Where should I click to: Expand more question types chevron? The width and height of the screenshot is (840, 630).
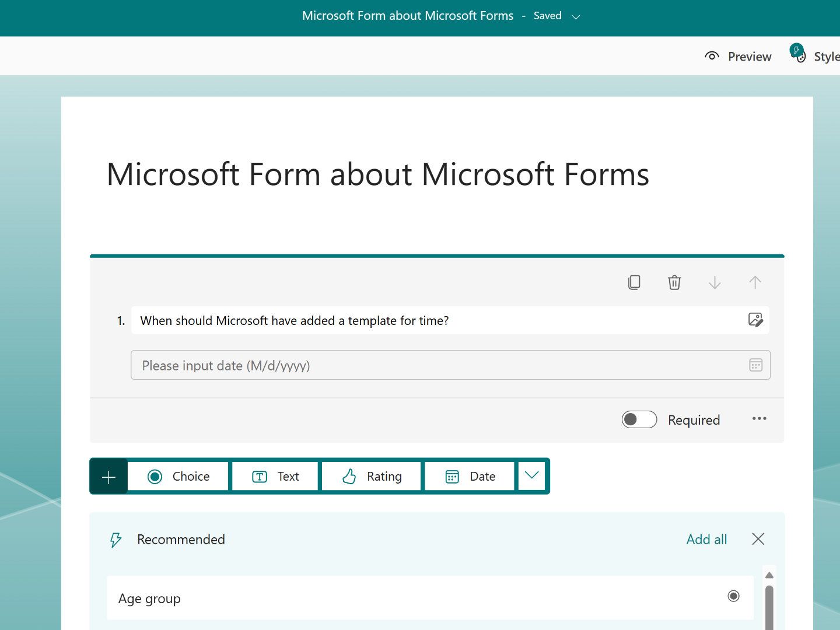click(531, 475)
